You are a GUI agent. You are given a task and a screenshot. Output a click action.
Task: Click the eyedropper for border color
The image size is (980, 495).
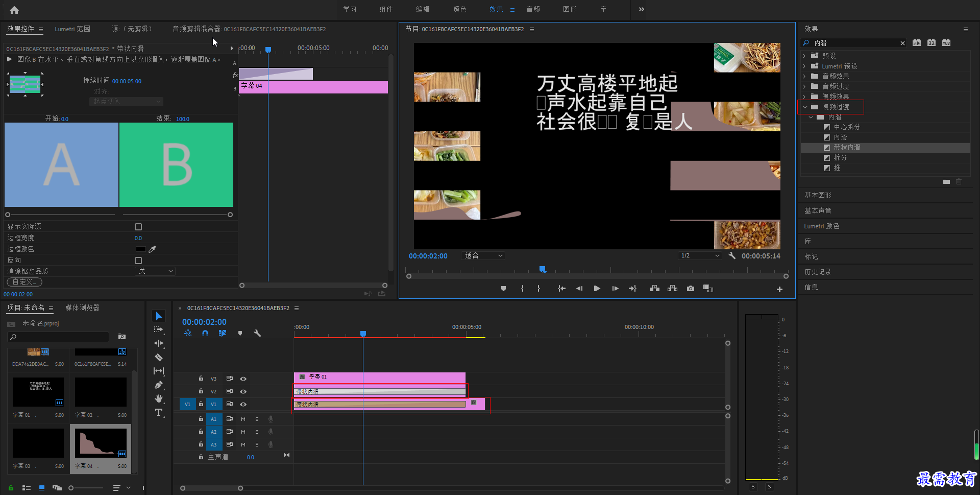152,249
